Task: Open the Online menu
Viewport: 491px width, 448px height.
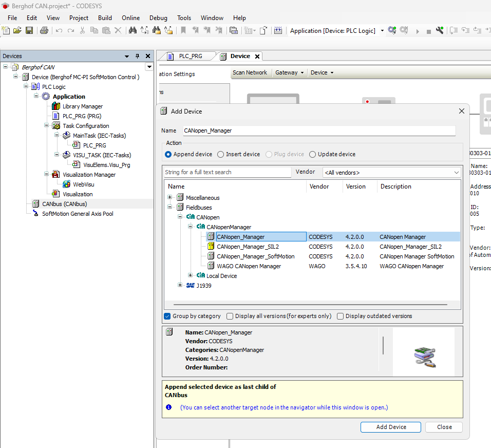Action: [x=131, y=18]
